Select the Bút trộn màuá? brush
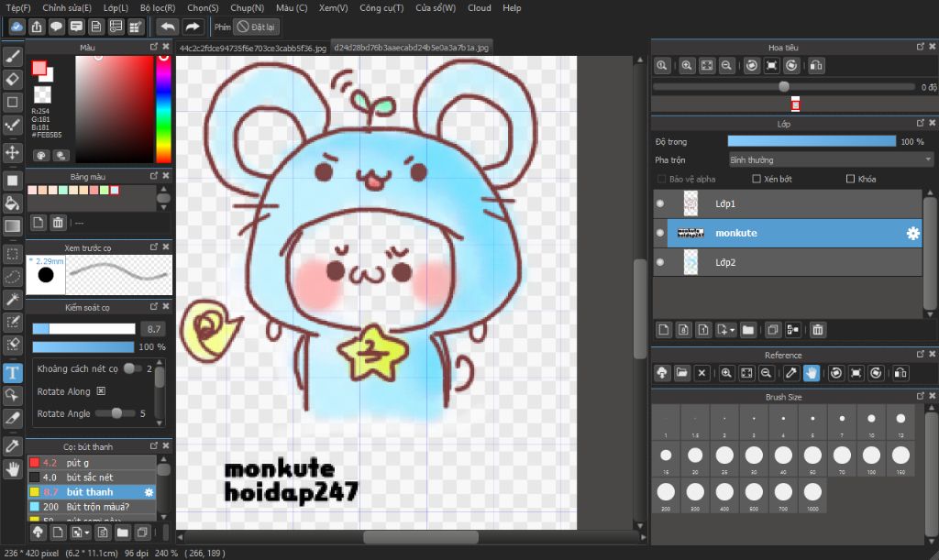Screen dimensions: 939x560 click(92, 507)
